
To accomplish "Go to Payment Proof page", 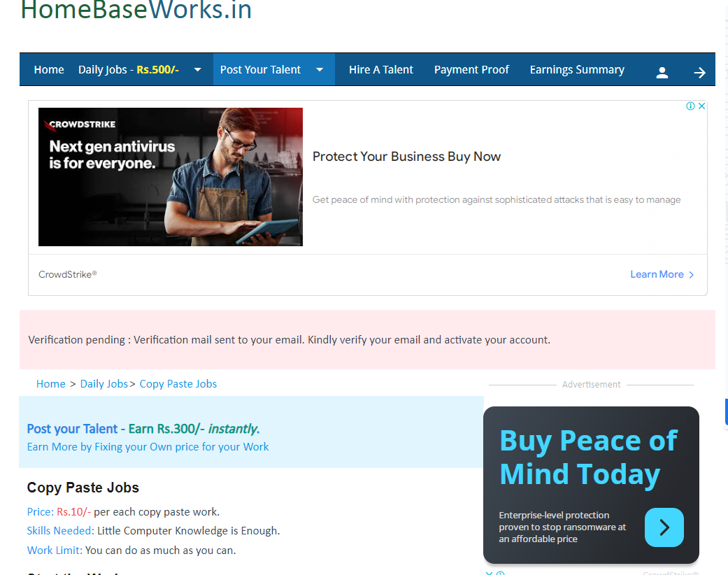I will [x=471, y=70].
